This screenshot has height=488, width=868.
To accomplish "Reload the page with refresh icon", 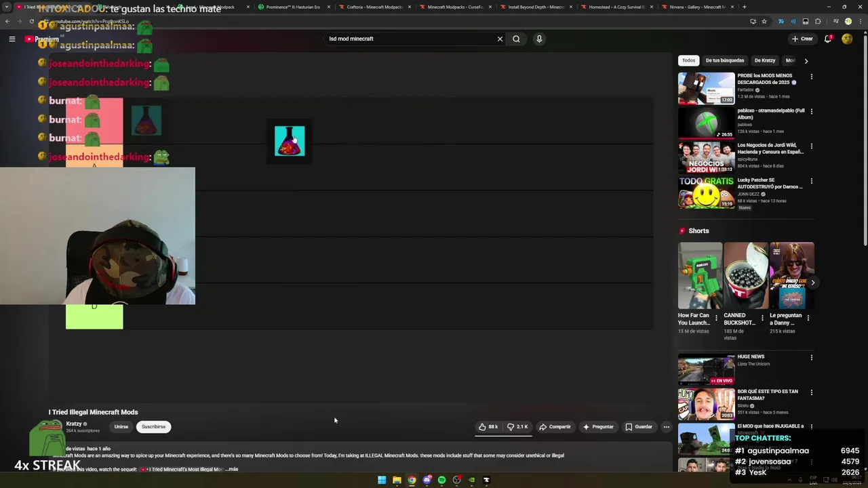I will 31,21.
